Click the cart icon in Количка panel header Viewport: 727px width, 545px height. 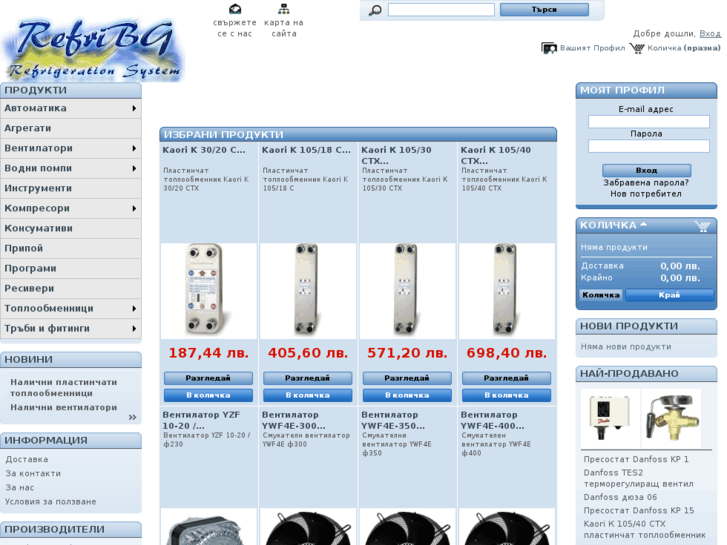[702, 226]
